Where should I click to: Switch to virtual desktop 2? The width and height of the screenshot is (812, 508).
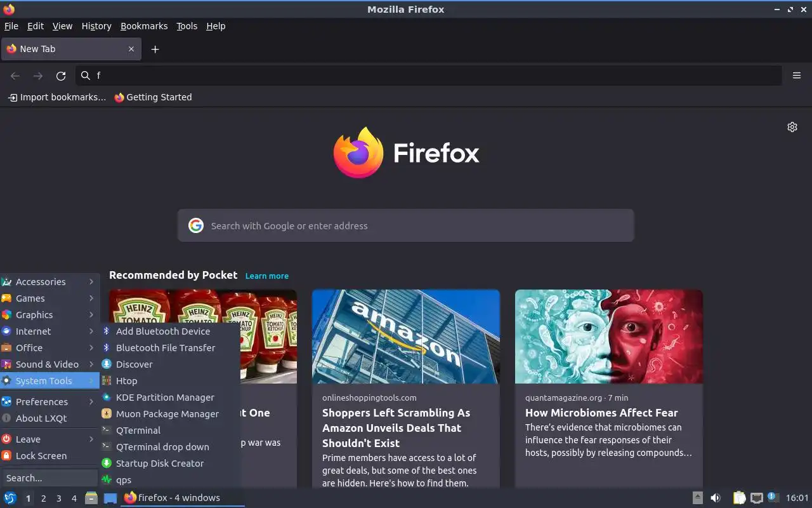tap(43, 498)
